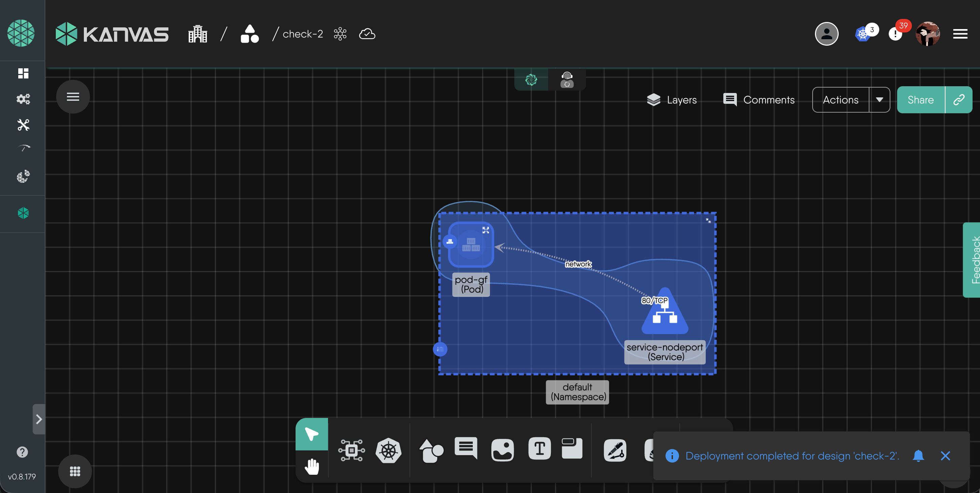The image size is (980, 493).
Task: Select the Kubernetes components tool
Action: (x=389, y=451)
